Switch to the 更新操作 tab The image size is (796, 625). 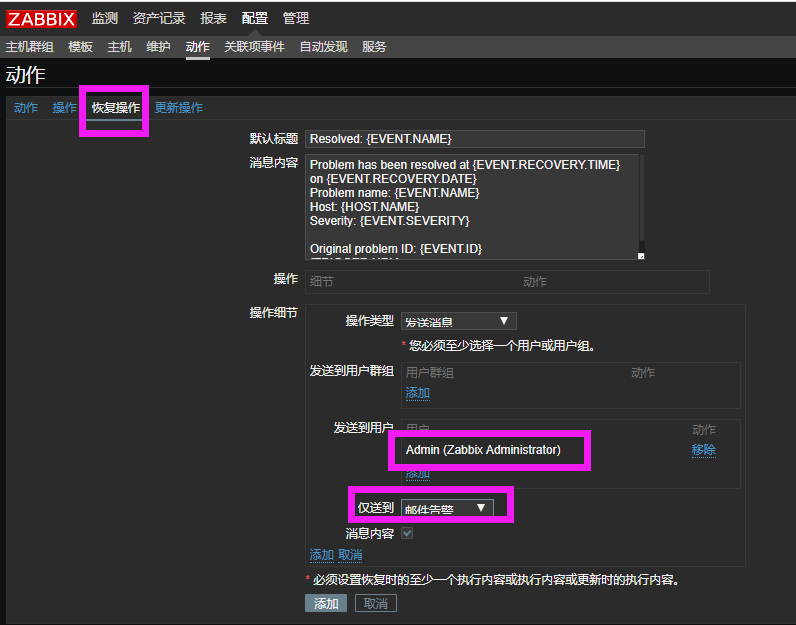click(179, 108)
